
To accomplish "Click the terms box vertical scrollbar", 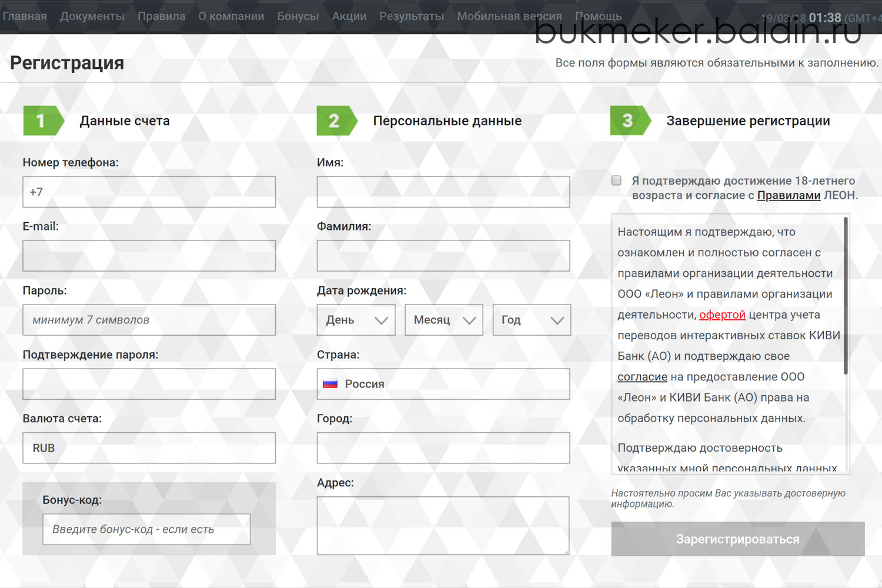I will (846, 296).
